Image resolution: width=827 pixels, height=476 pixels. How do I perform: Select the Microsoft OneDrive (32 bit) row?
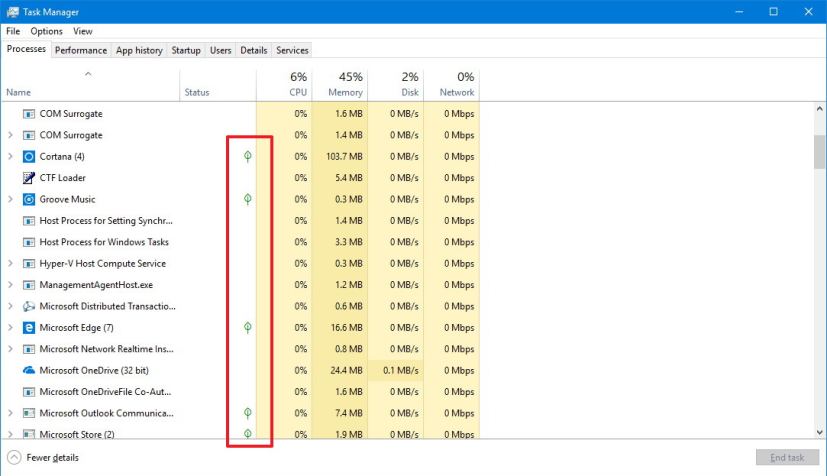[241, 371]
